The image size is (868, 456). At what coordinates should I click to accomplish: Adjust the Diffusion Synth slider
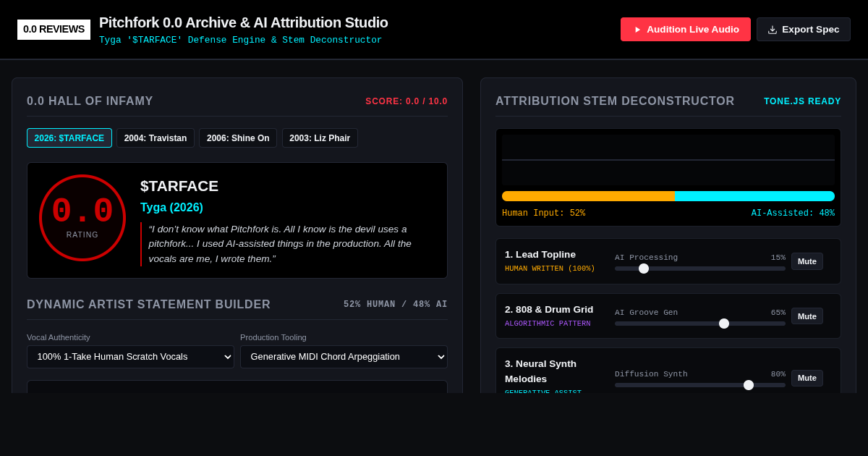coord(700,385)
